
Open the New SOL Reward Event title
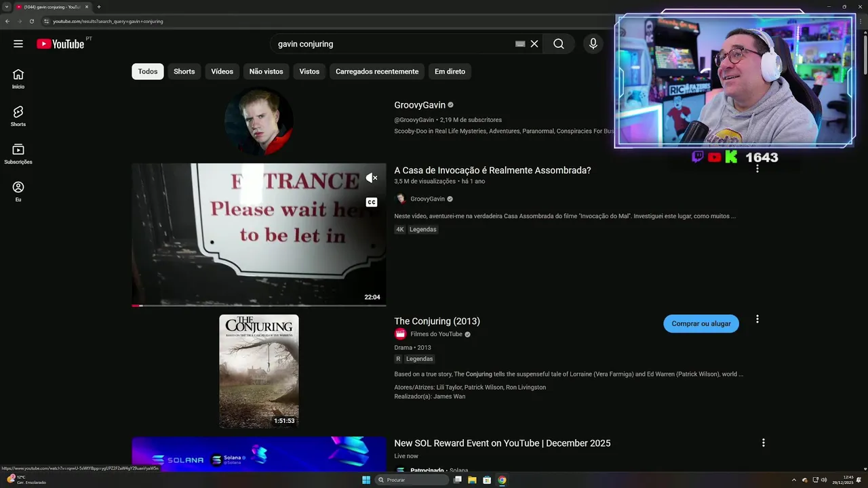502,443
